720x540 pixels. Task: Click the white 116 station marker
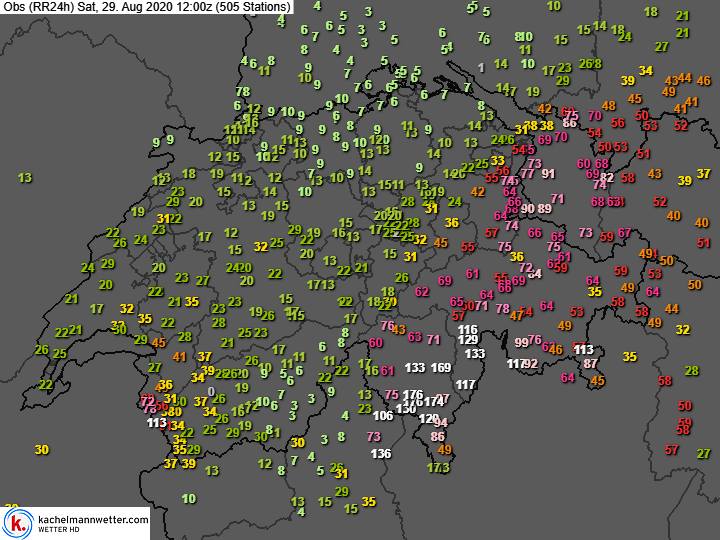[467, 329]
